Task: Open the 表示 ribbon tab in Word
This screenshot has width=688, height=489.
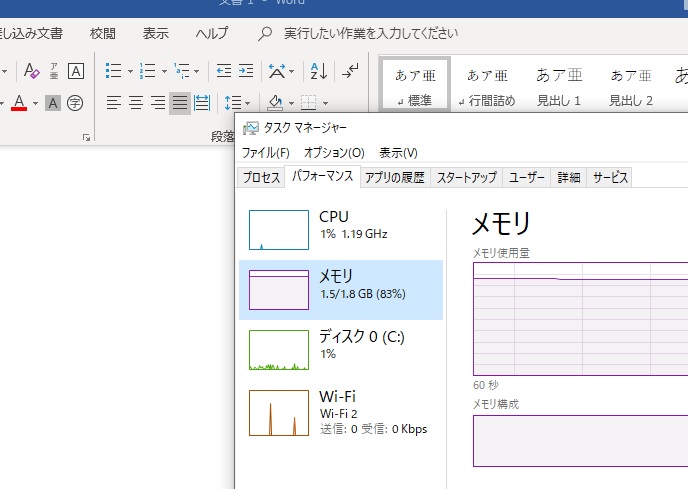Action: coord(155,33)
